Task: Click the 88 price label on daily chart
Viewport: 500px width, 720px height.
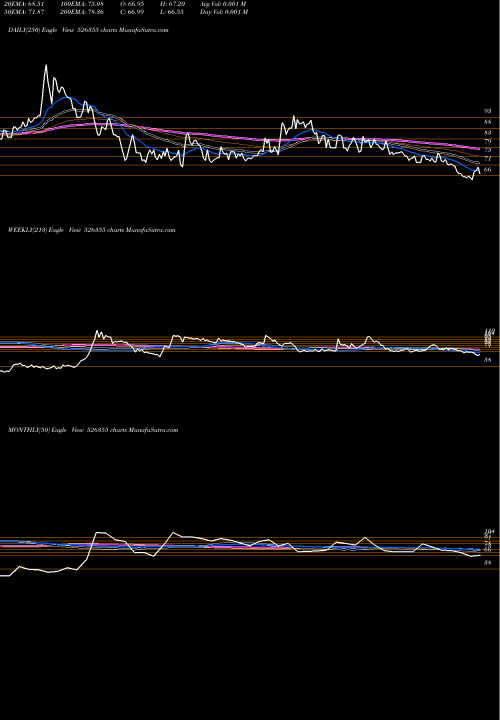Action: [x=488, y=122]
